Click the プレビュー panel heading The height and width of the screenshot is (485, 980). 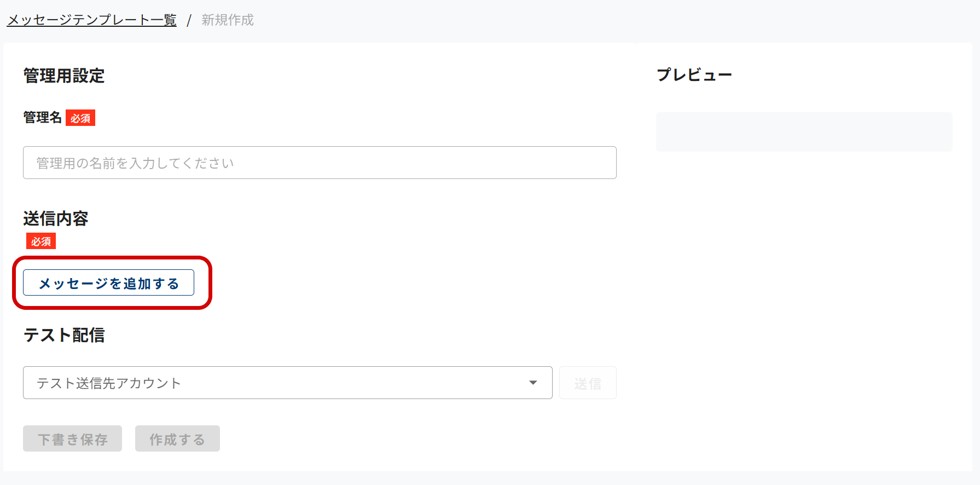(x=694, y=75)
